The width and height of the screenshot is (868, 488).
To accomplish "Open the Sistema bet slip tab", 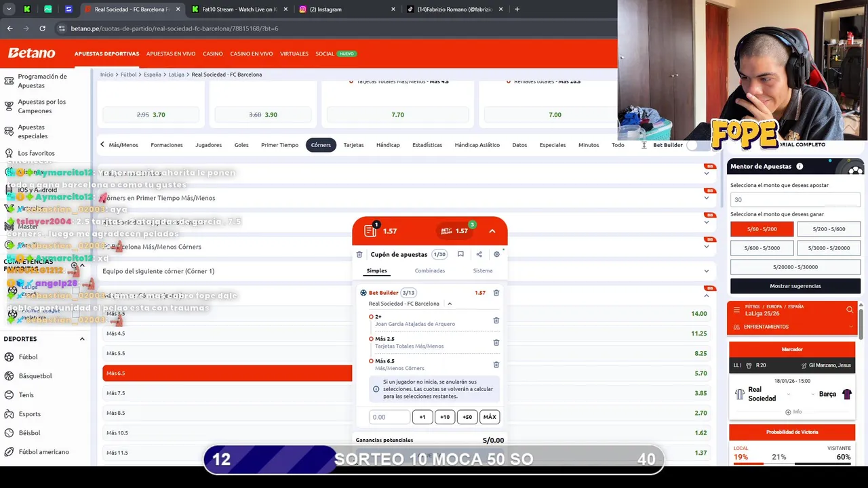I will point(483,270).
